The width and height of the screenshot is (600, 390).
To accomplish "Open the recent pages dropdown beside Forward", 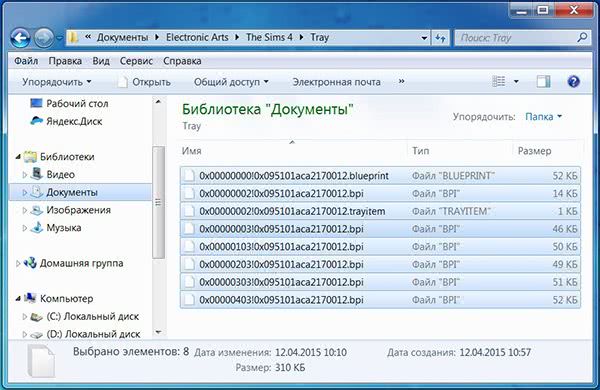I will (60, 38).
